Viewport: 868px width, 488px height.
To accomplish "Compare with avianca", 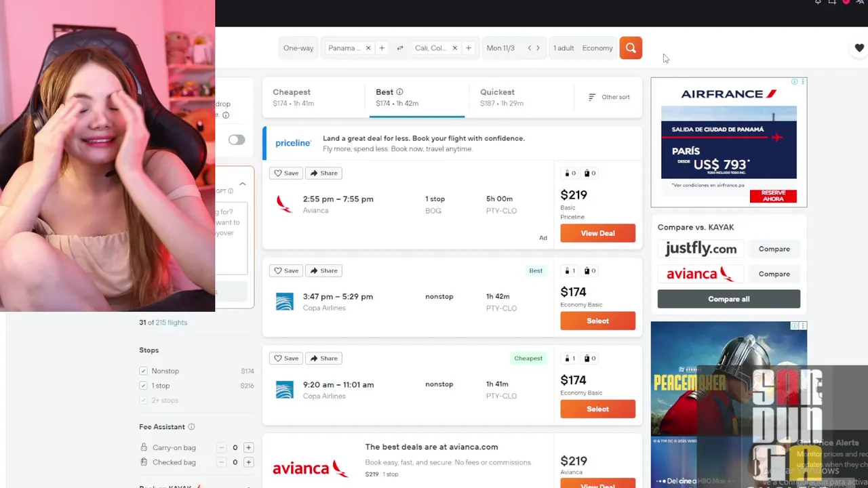I will tap(774, 274).
